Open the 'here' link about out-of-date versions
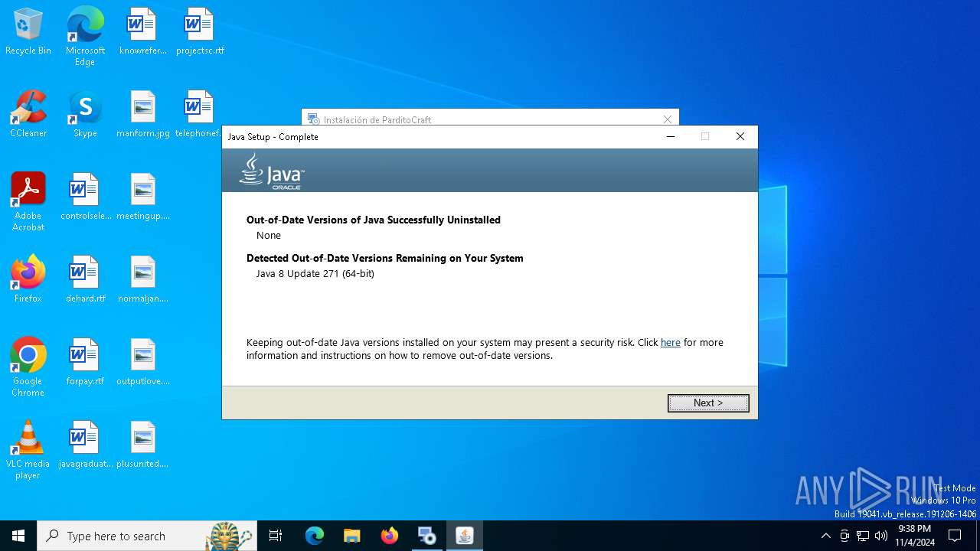Image resolution: width=980 pixels, height=551 pixels. click(670, 342)
